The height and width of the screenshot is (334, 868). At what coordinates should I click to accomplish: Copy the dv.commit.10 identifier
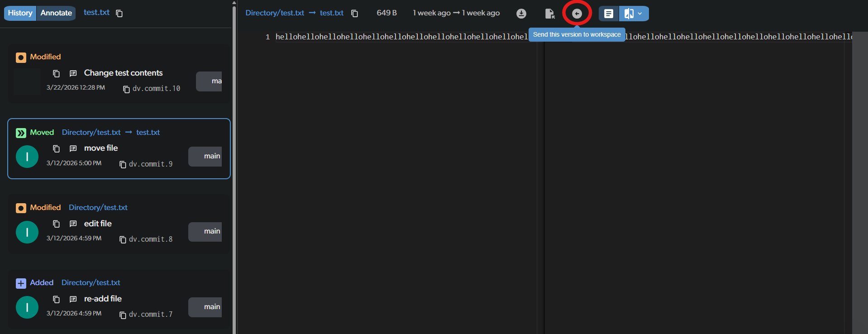coord(126,90)
